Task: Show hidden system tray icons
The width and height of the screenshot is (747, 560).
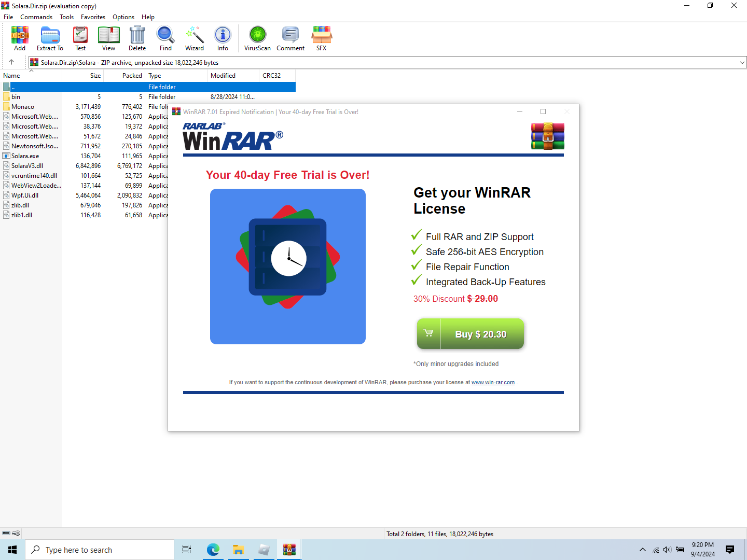Action: click(x=643, y=550)
